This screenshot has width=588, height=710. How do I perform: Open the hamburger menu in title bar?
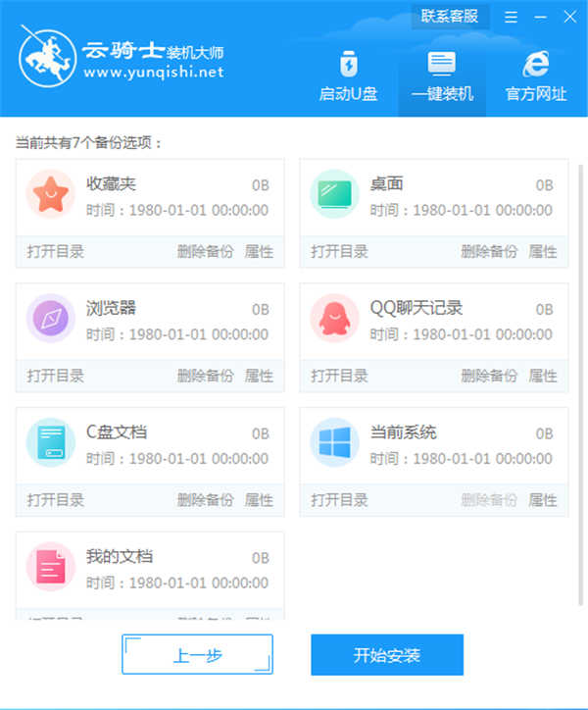coord(512,17)
